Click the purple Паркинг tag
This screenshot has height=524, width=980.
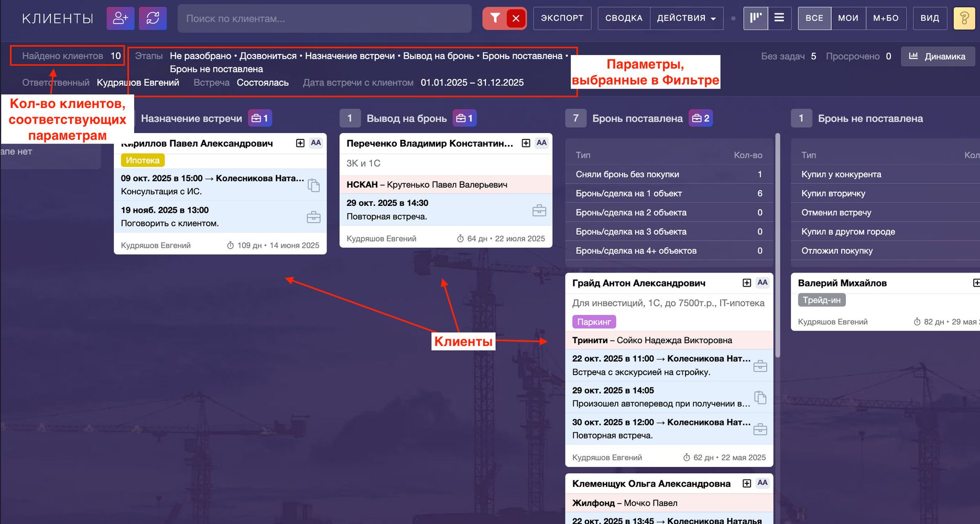coord(594,322)
